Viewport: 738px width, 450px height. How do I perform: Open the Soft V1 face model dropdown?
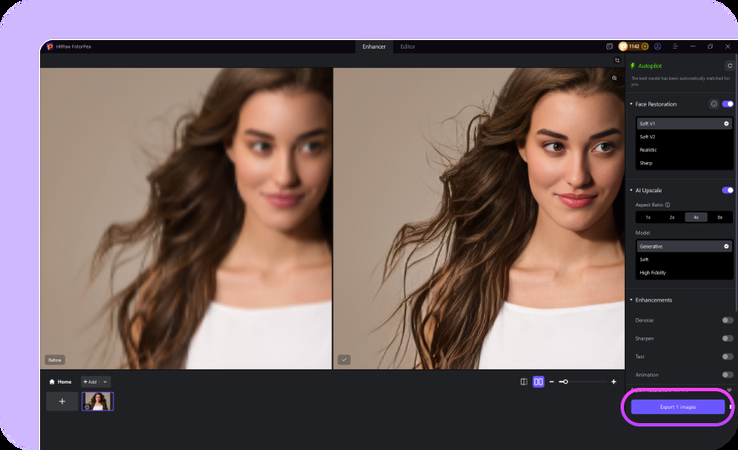tap(684, 123)
